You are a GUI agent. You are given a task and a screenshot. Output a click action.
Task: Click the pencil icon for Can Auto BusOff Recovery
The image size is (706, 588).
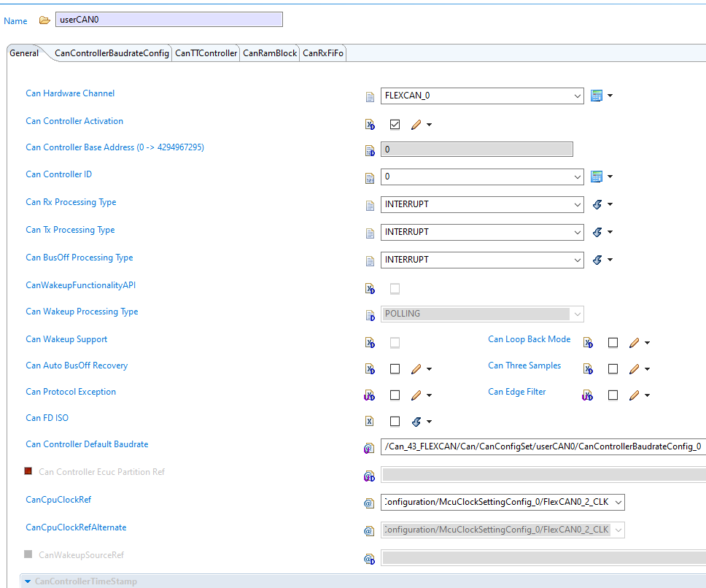(x=416, y=369)
